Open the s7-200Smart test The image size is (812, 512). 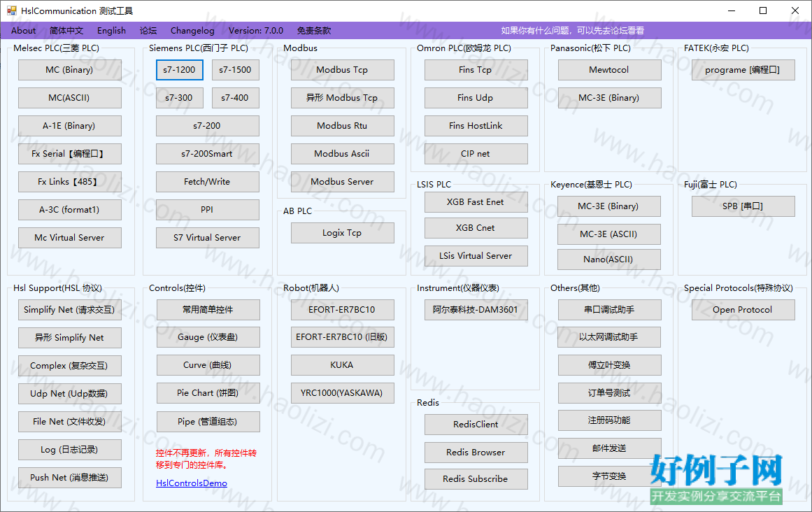coord(208,154)
